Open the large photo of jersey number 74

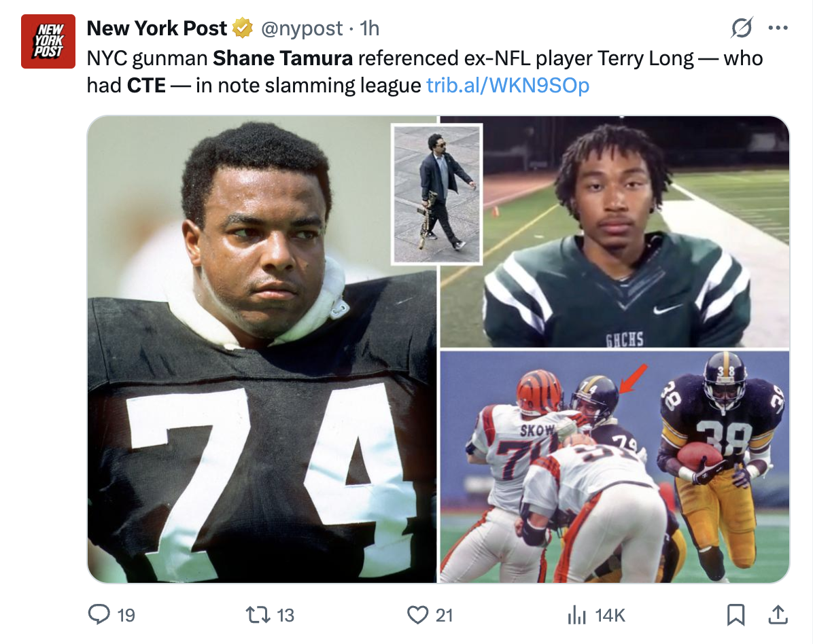coord(262,408)
